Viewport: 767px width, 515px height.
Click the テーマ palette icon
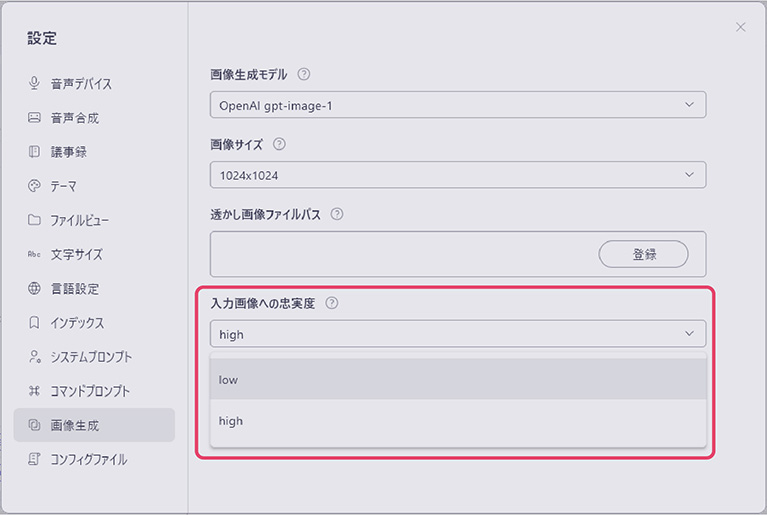(34, 186)
